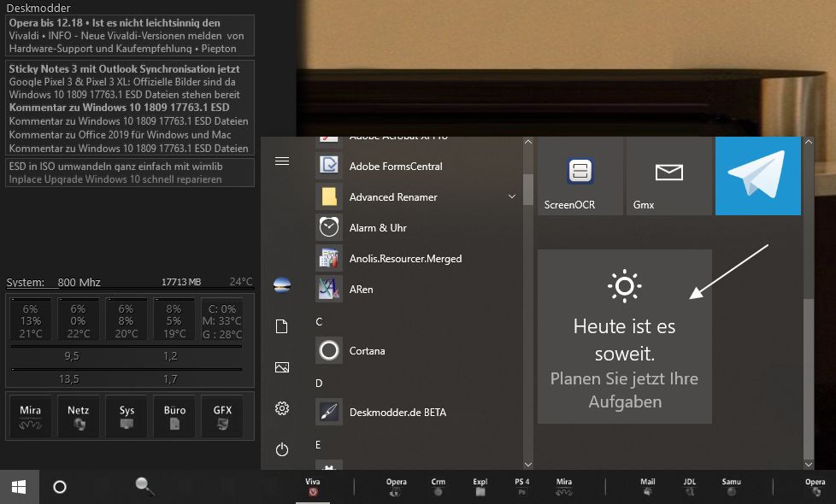Click the app list scroll-up arrow
Image resolution: width=836 pixels, height=504 pixels.
pyautogui.click(x=527, y=143)
